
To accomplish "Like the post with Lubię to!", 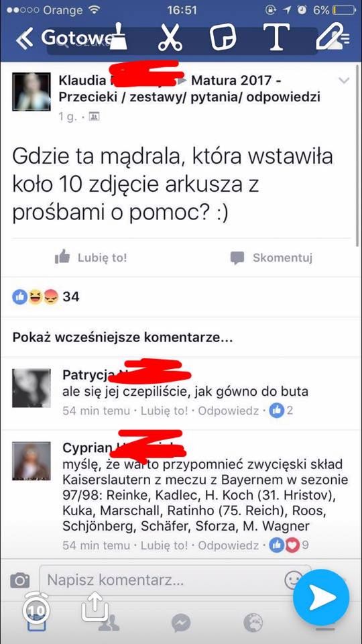I will [91, 258].
